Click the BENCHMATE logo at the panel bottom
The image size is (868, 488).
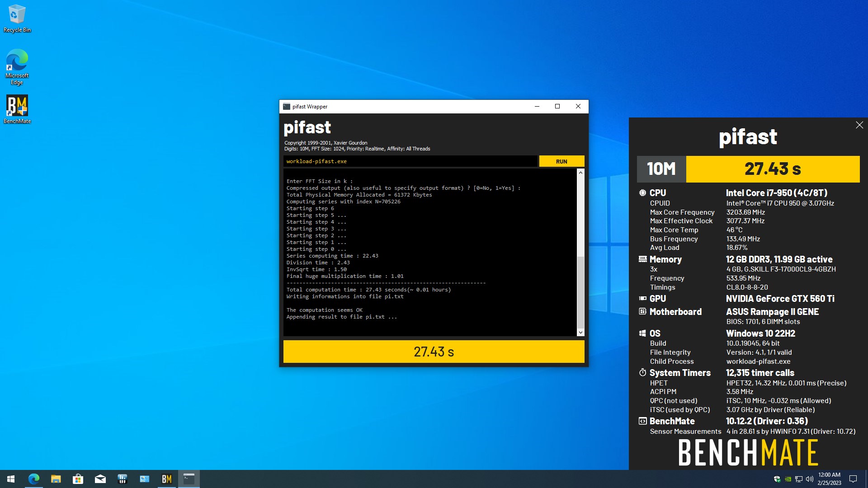pyautogui.click(x=748, y=453)
